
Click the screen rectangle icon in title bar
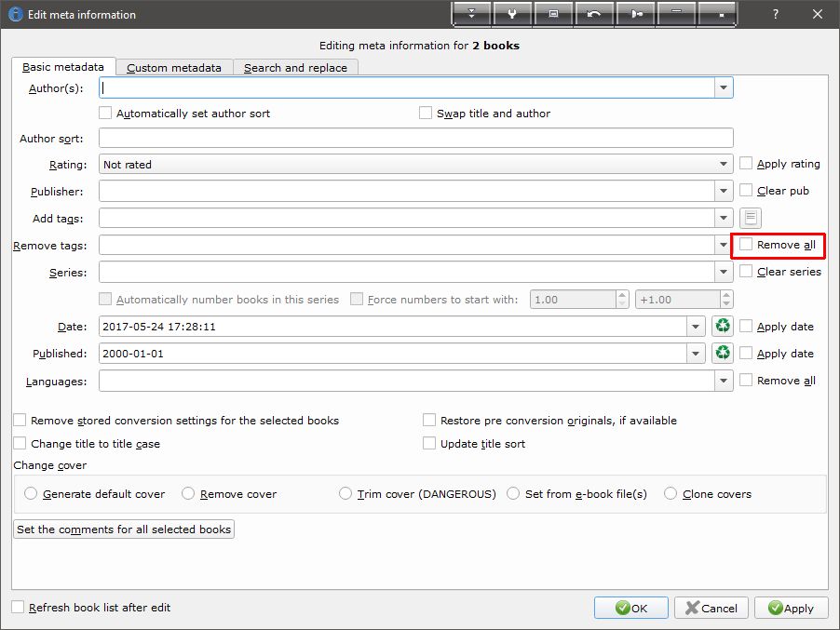(553, 14)
